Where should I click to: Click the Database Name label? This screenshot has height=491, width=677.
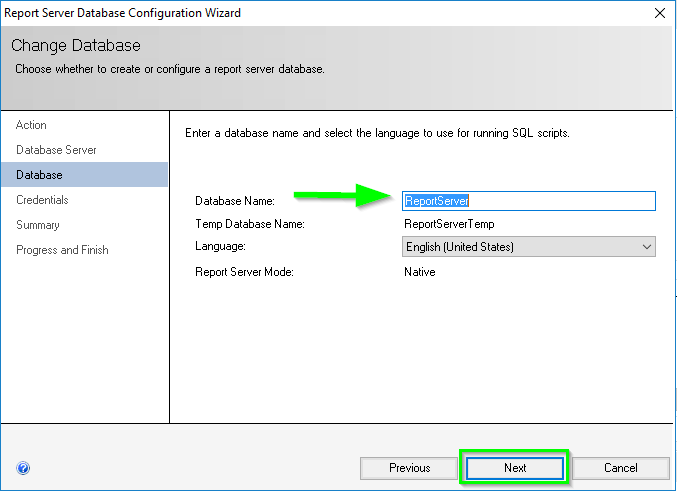(235, 201)
